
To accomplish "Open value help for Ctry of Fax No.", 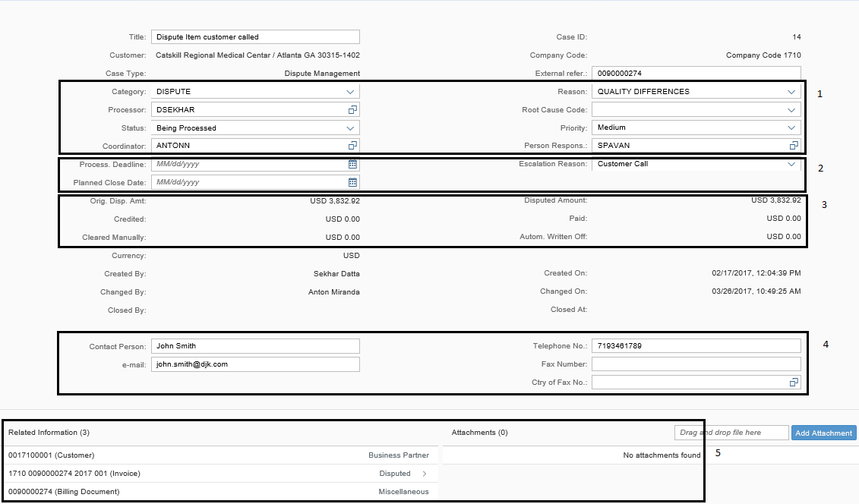I will (x=794, y=383).
